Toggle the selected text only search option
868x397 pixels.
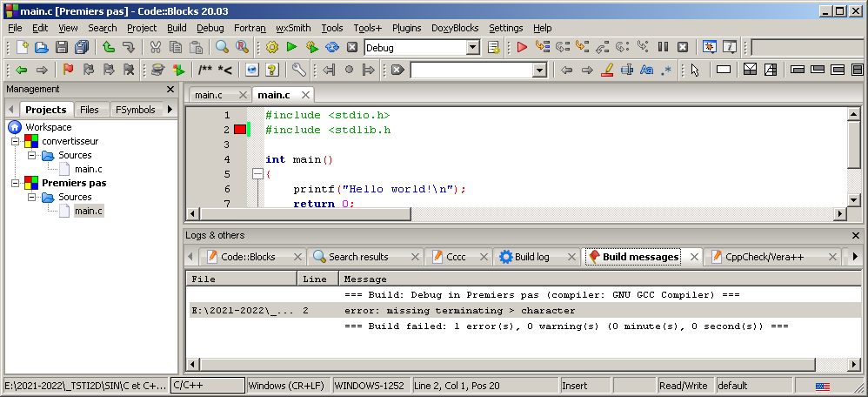626,70
